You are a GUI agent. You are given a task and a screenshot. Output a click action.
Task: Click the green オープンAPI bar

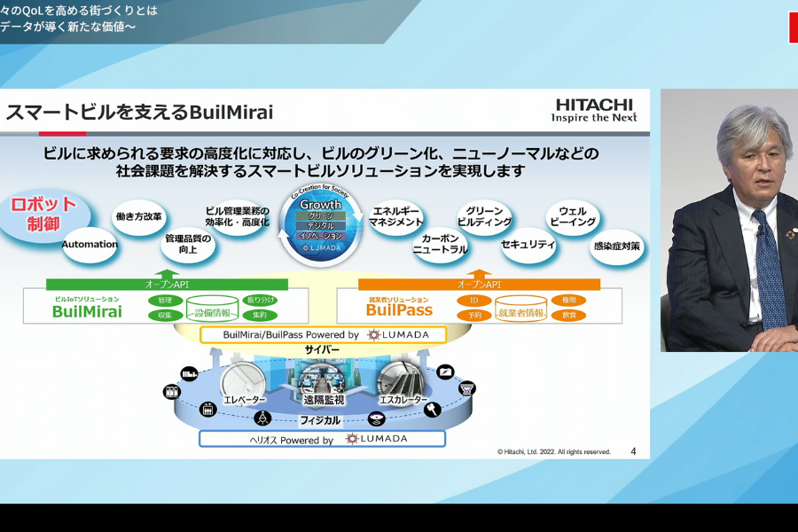[x=167, y=285]
